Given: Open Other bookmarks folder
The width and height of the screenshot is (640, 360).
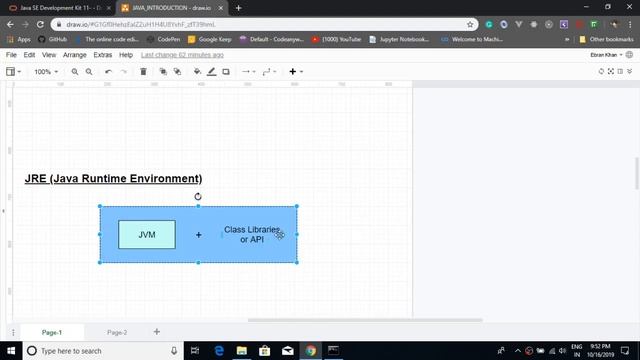Looking at the screenshot, I should coord(607,40).
